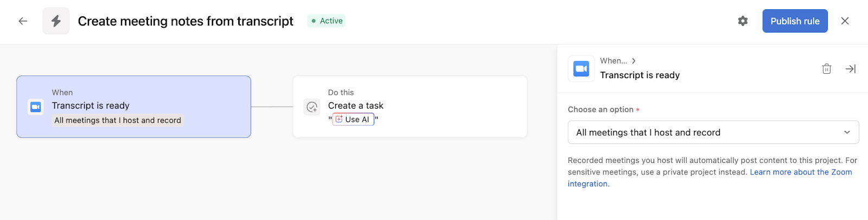Delete trigger using trash icon

point(826,69)
